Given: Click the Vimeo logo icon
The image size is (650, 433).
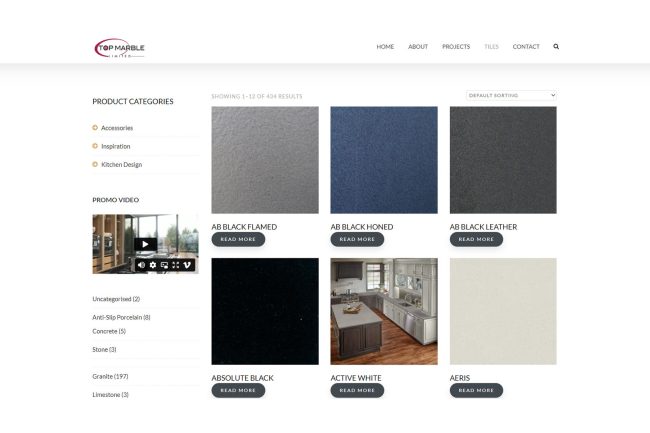Looking at the screenshot, I should point(187,265).
